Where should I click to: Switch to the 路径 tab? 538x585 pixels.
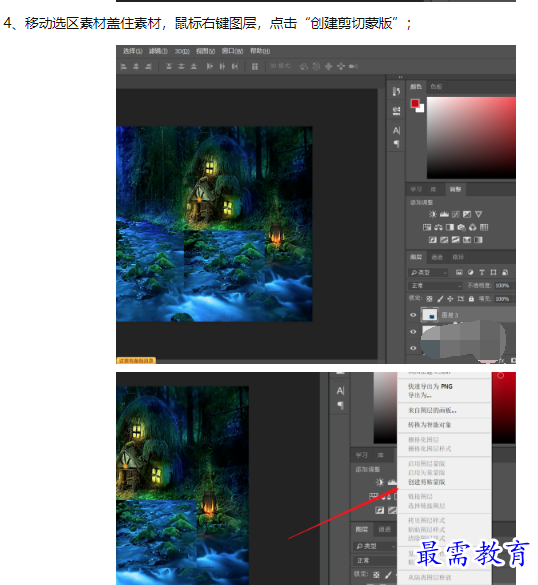tap(458, 257)
